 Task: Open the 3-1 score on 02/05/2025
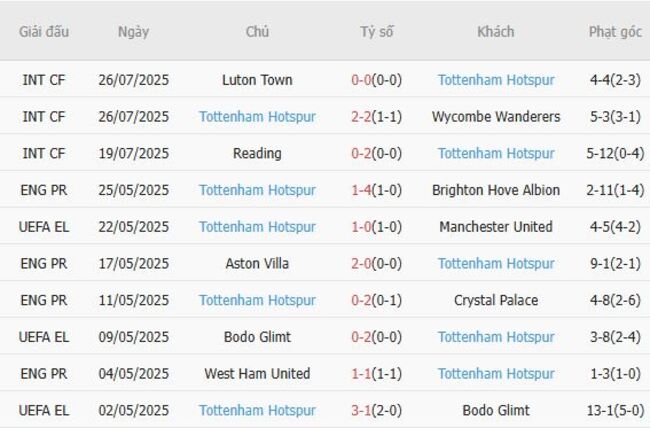point(361,411)
